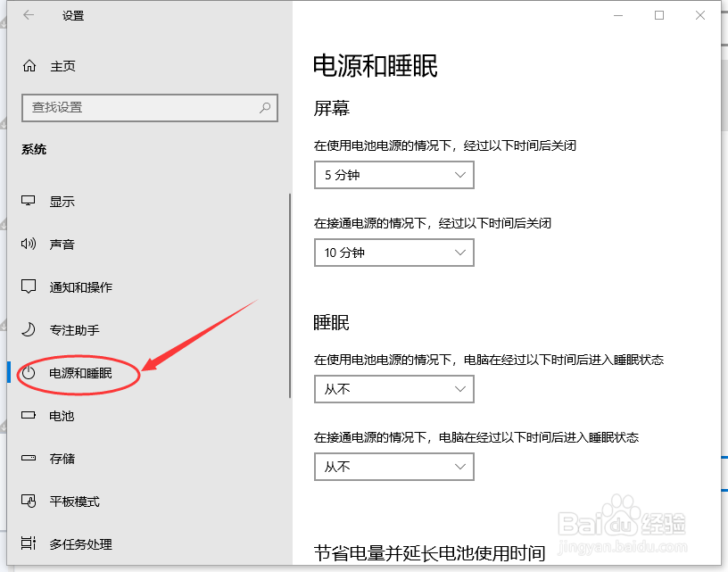
Task: Open the screen timeout dropdown showing 5 分钟
Action: (x=393, y=175)
